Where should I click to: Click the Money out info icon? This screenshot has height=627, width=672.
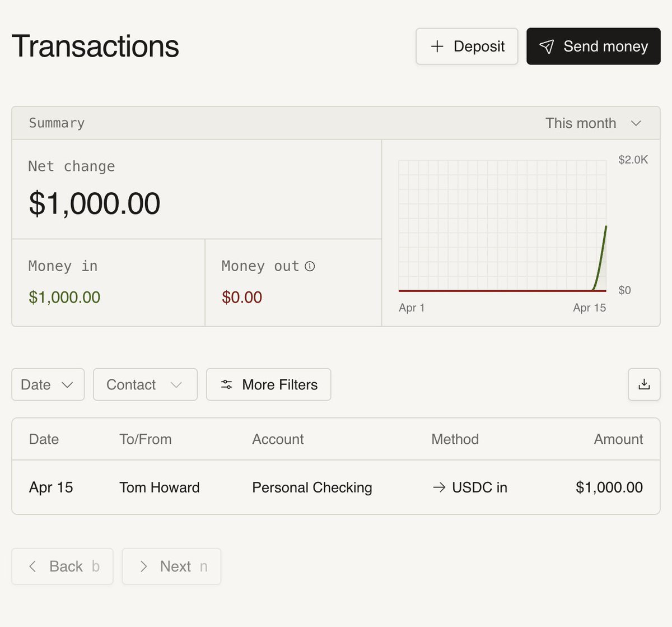tap(310, 266)
